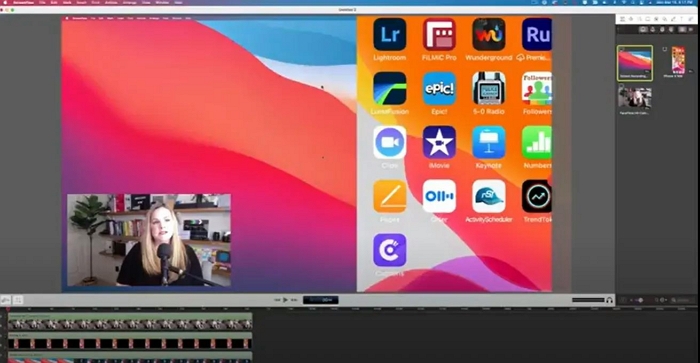700x363 pixels.
Task: Click the fast-forward button beside play
Action: pyautogui.click(x=294, y=300)
